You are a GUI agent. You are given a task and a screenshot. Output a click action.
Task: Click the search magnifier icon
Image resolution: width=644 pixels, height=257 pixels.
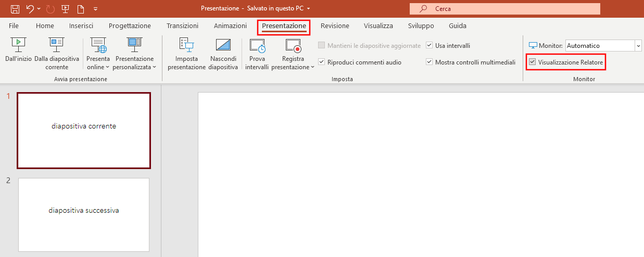coord(424,9)
